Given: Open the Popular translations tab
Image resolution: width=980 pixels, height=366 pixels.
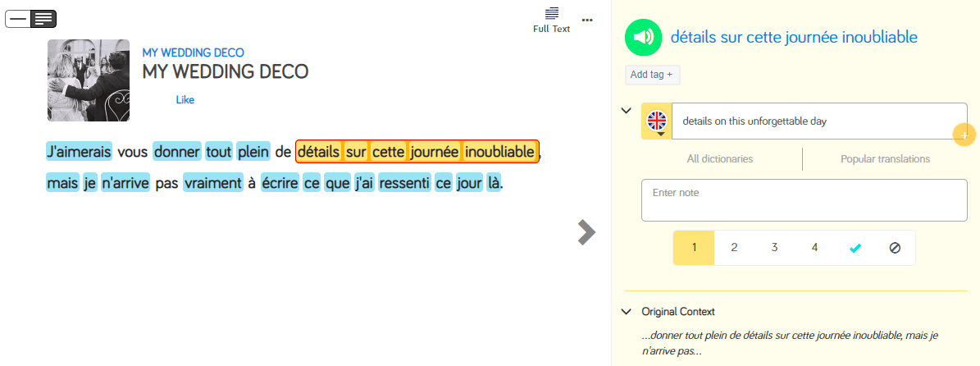Looking at the screenshot, I should [x=885, y=159].
